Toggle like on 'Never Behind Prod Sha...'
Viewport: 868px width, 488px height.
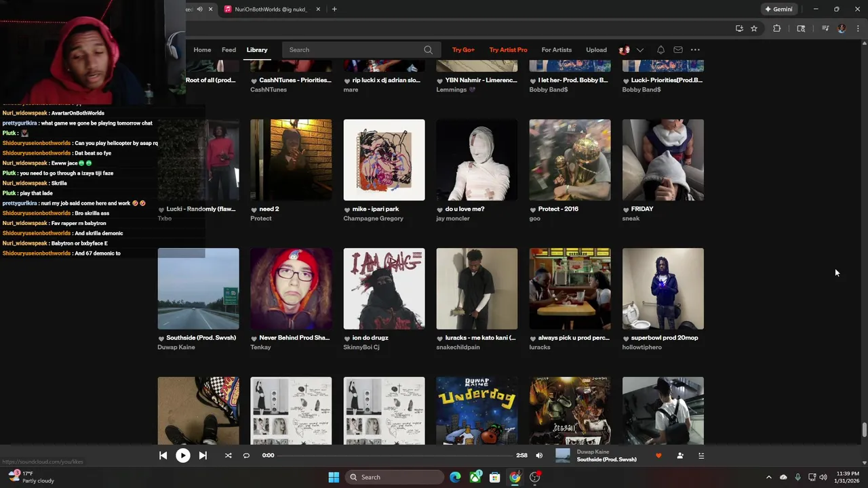pos(254,338)
